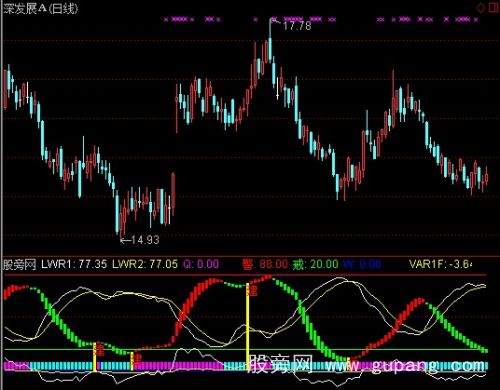Click the candlestick at the 17.78 peak
500x390 pixels.
(270, 40)
